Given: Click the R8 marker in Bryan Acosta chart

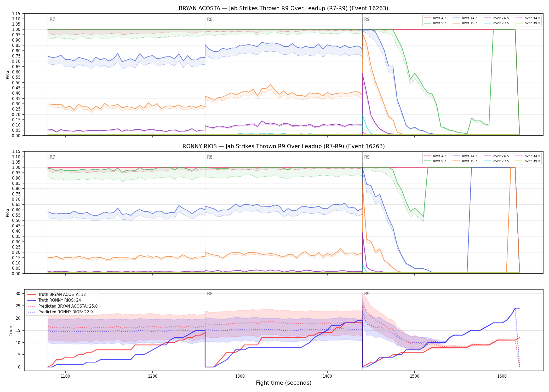Looking at the screenshot, I should pyautogui.click(x=210, y=19).
